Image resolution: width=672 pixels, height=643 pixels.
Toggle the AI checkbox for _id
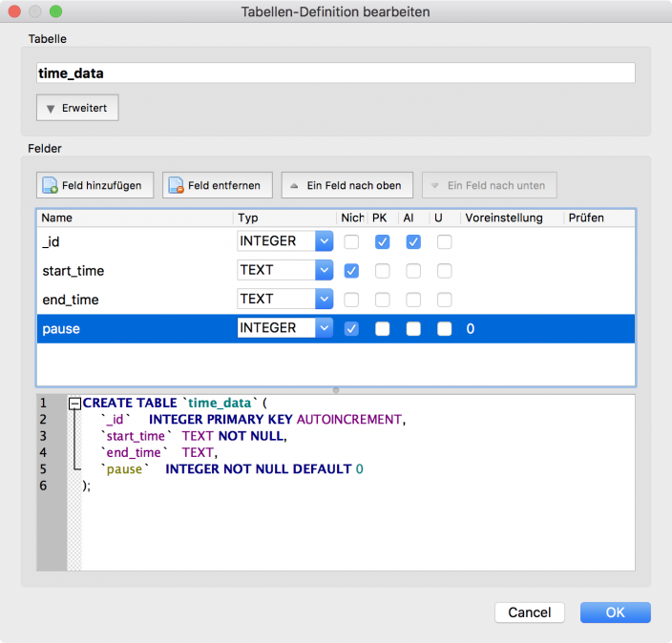point(413,242)
